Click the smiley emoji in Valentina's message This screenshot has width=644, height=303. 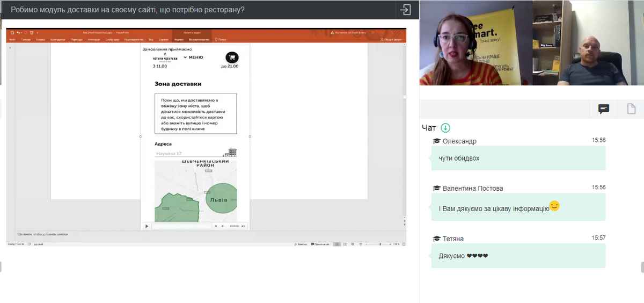554,206
